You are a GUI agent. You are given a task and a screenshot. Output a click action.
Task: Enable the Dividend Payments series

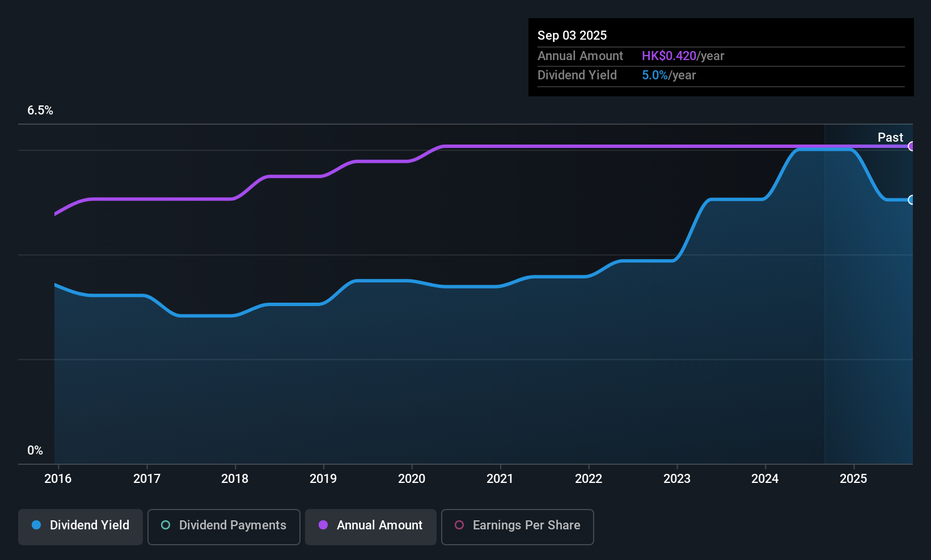click(224, 527)
